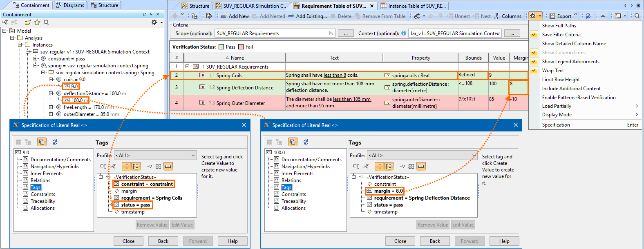Click Close button in left Specification dialog

point(128,241)
